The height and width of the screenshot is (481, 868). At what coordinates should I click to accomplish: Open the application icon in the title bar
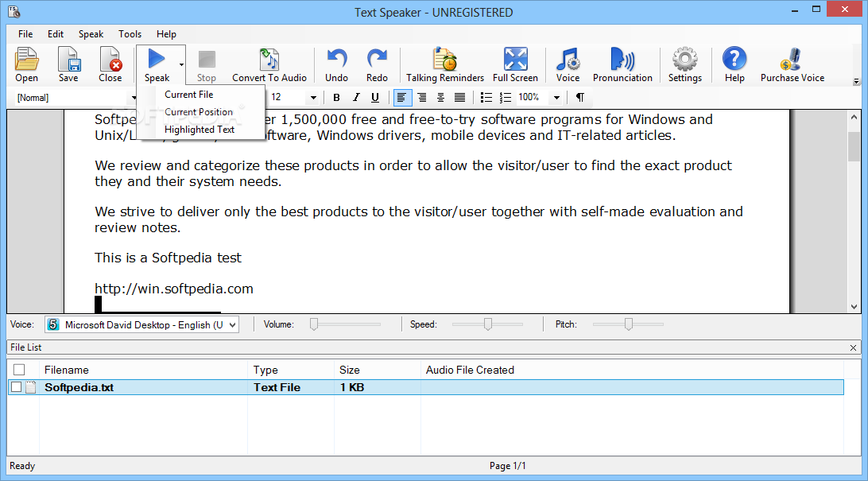point(14,12)
